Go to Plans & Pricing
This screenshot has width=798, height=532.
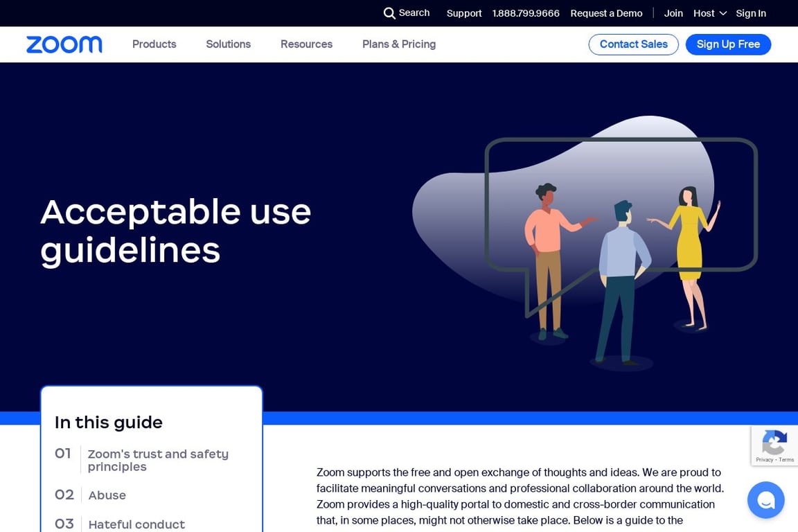click(x=399, y=44)
